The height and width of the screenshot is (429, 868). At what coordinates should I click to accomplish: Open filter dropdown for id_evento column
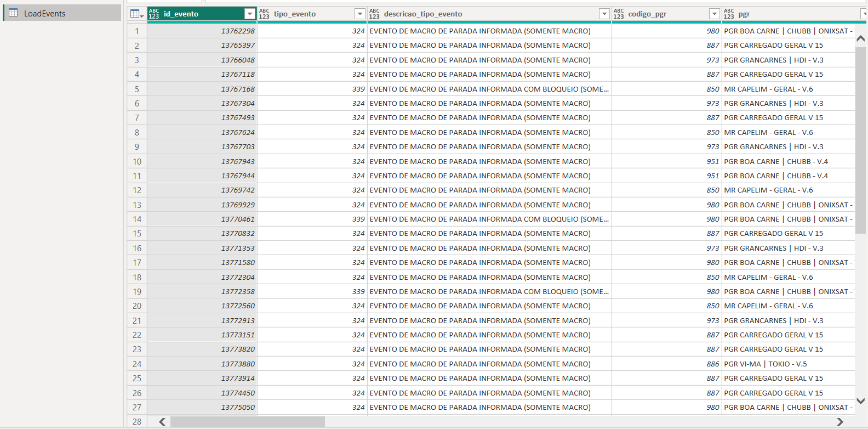pos(250,14)
